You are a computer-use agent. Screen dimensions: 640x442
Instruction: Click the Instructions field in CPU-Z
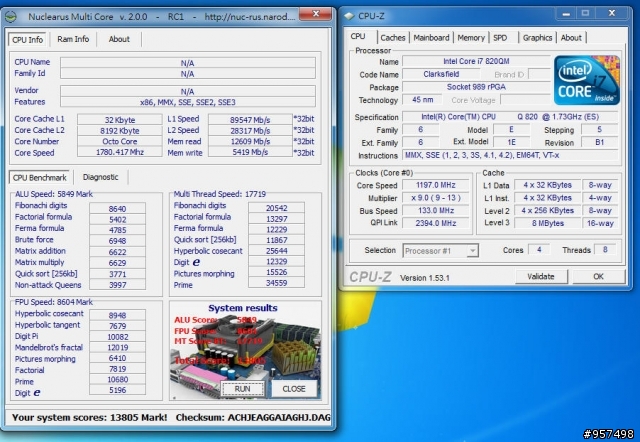511,155
